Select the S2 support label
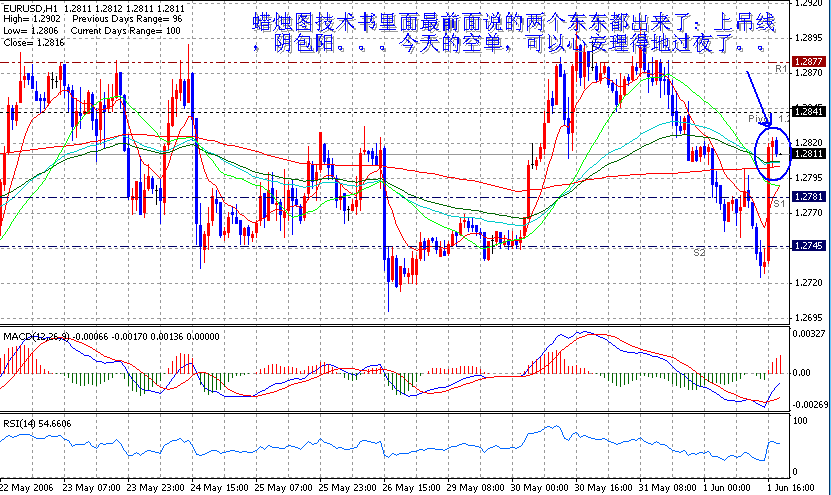831x495 pixels. point(700,253)
